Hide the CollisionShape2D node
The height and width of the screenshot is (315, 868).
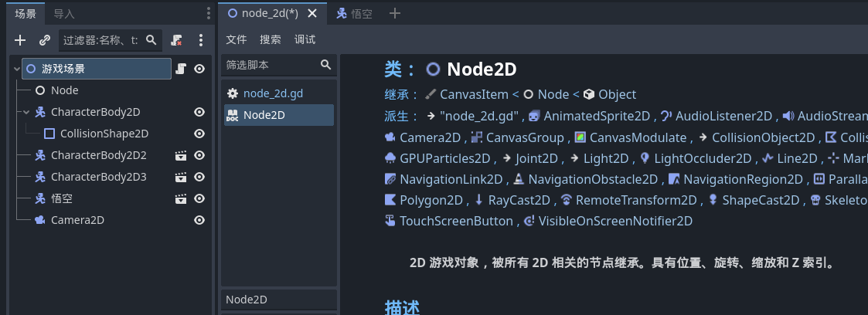click(199, 134)
